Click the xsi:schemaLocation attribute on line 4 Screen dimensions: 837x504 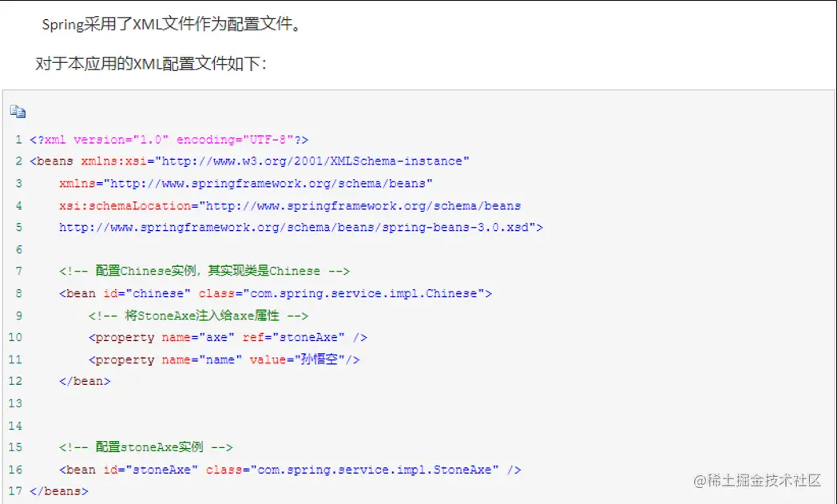click(290, 206)
